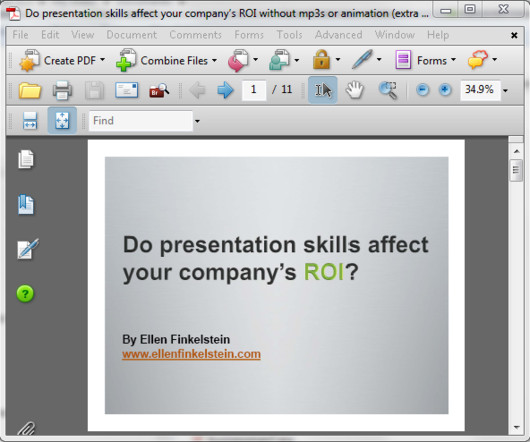Viewport: 530px width, 442px height.
Task: Open zoom percentage dropdown arrow
Action: point(505,90)
